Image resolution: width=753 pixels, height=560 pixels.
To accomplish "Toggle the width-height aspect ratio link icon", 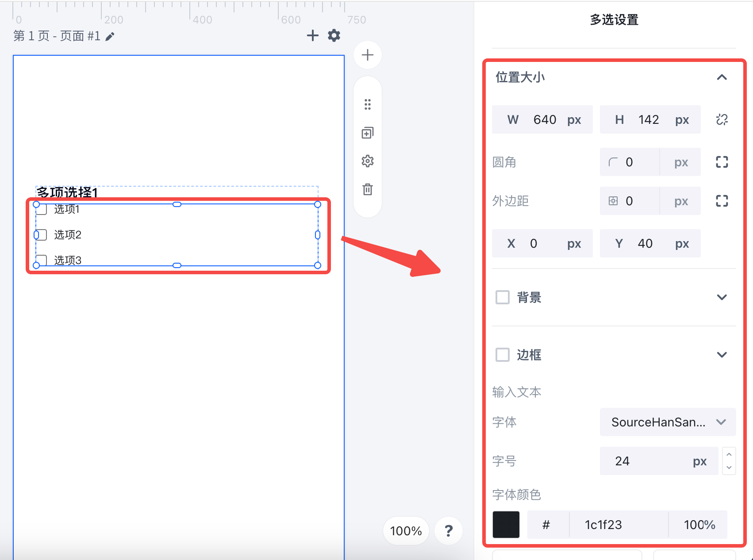I will (722, 119).
